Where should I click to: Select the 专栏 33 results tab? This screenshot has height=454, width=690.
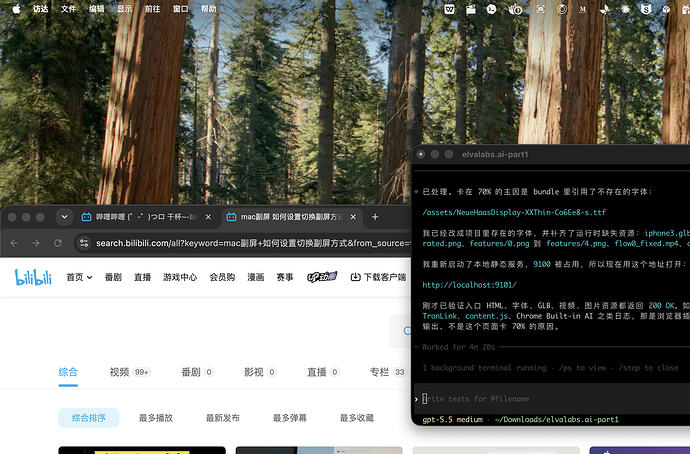coord(388,372)
